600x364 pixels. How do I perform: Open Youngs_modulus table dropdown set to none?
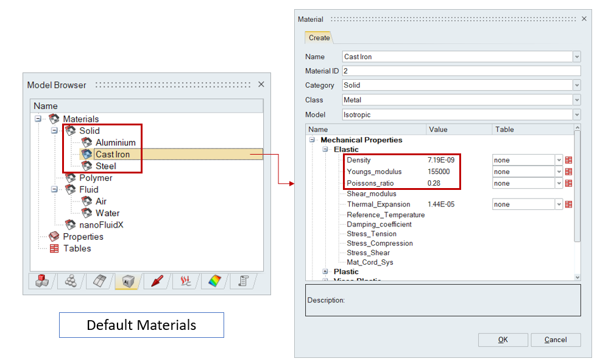pyautogui.click(x=559, y=172)
